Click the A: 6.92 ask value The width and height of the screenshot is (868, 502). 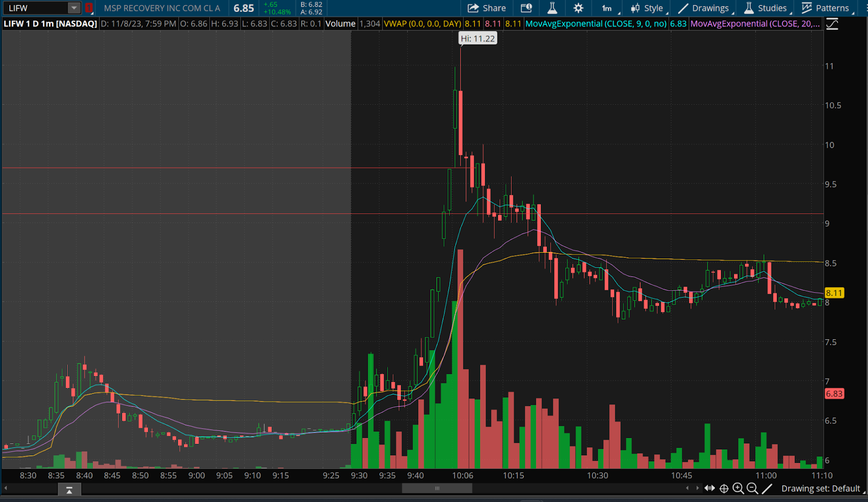pos(311,12)
